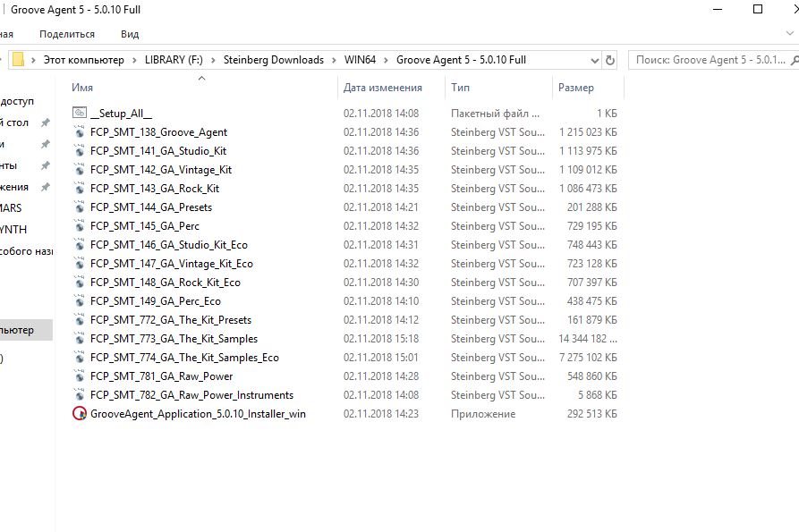Maximize the Groove Agent 5 folder window
This screenshot has width=799, height=532.
(x=758, y=9)
